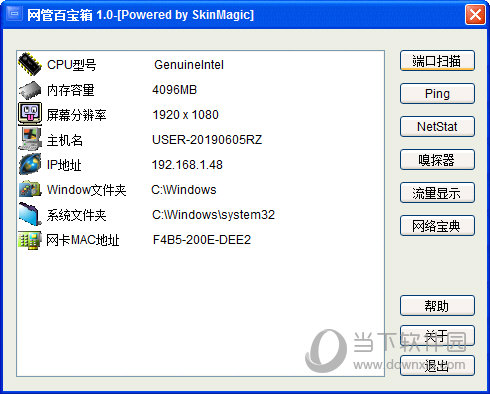Click the window title bar text
The height and width of the screenshot is (394, 490).
click(140, 15)
